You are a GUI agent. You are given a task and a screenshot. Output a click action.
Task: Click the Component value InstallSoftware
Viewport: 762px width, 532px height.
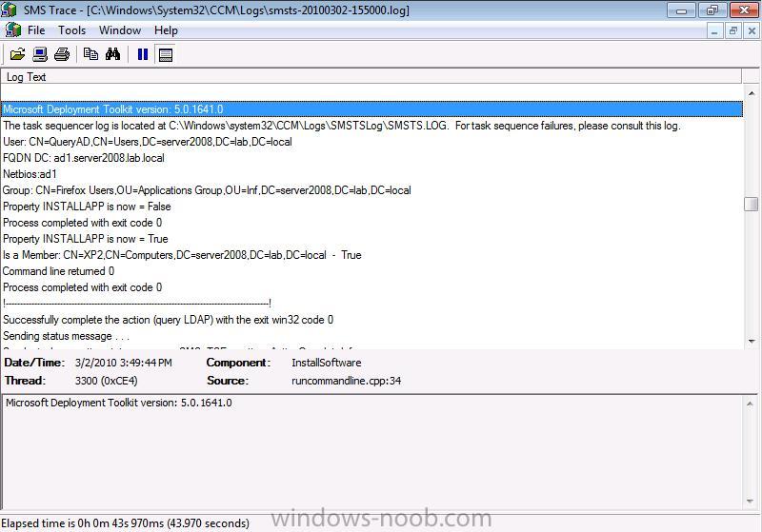326,363
